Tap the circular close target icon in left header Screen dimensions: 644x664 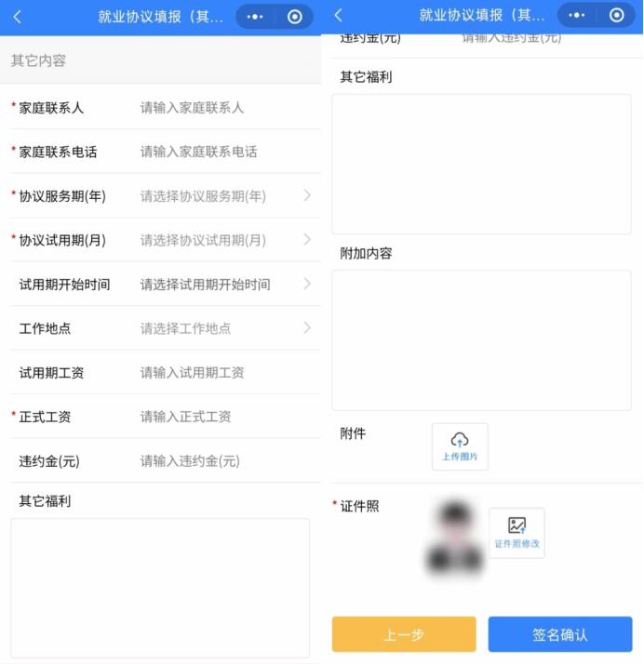[x=295, y=17]
